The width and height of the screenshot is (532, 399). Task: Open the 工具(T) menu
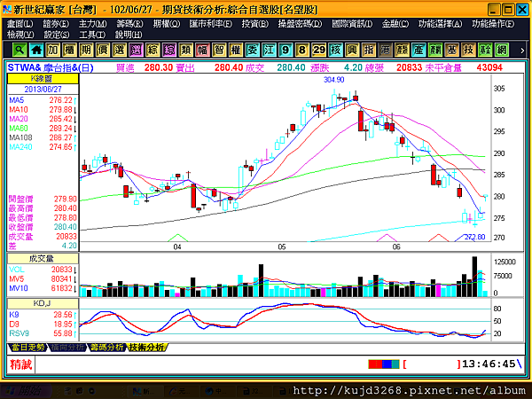coord(92,35)
